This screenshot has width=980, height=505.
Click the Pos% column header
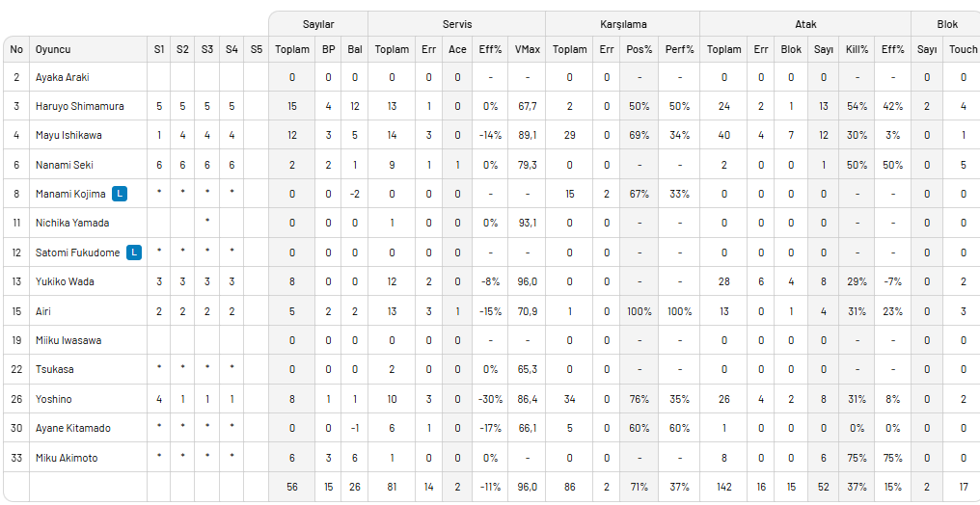click(639, 49)
